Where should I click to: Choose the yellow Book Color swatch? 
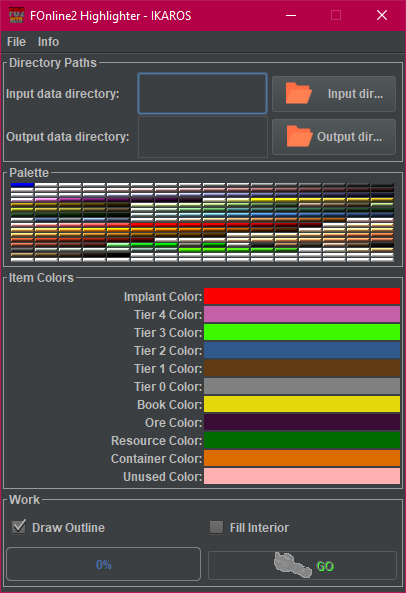(302, 404)
